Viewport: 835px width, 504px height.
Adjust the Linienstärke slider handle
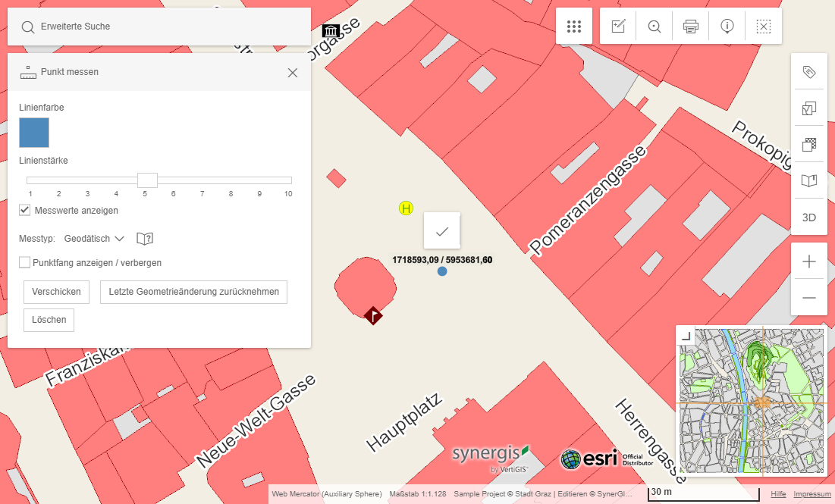[147, 180]
